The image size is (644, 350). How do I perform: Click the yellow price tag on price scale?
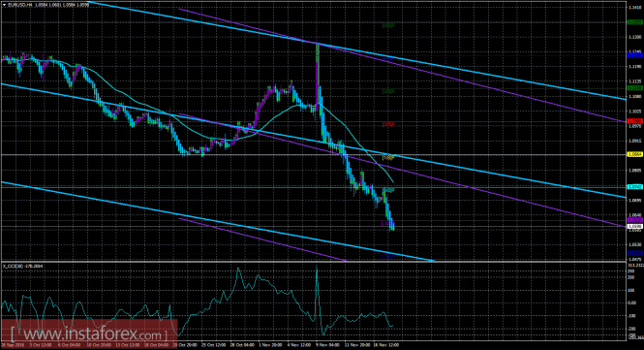coord(635,154)
